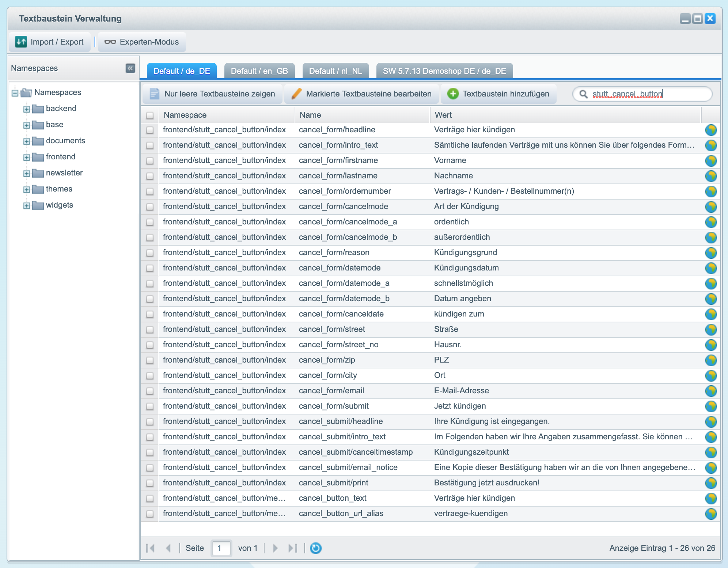The height and width of the screenshot is (568, 728).
Task: Click the backend folder icon
Action: (38, 109)
